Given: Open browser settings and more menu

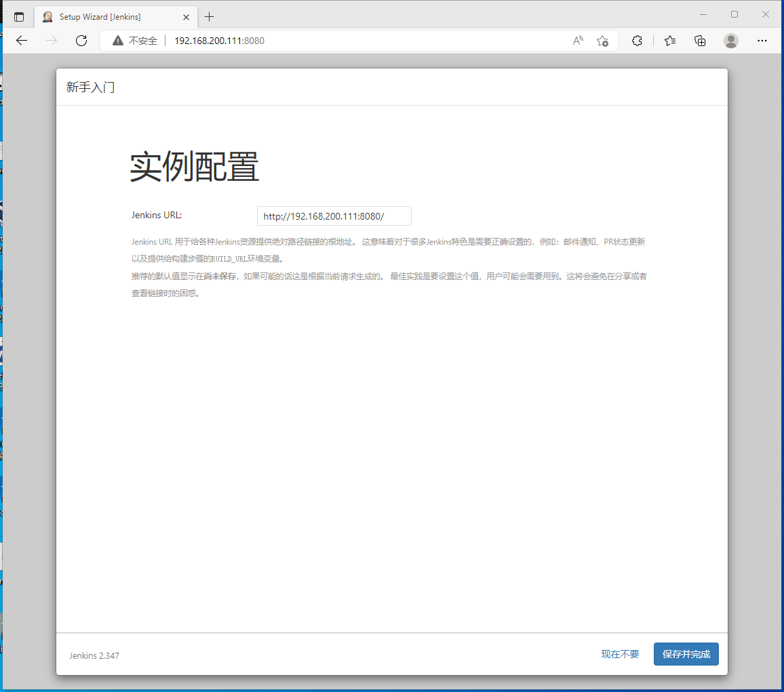Looking at the screenshot, I should pos(762,41).
